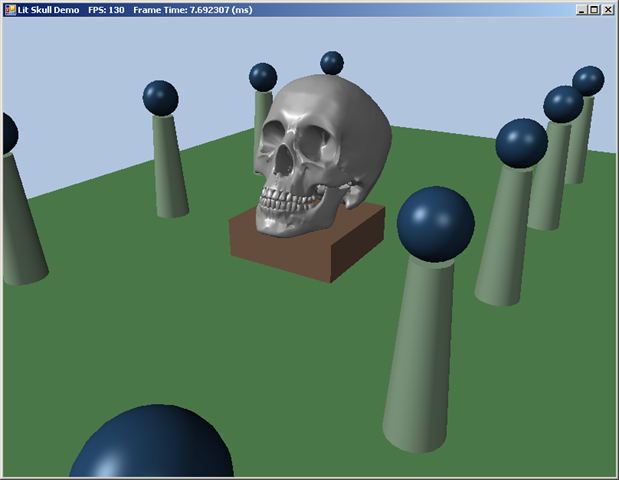Click the small sphere directly above the skull
The height and width of the screenshot is (480, 619).
332,63
